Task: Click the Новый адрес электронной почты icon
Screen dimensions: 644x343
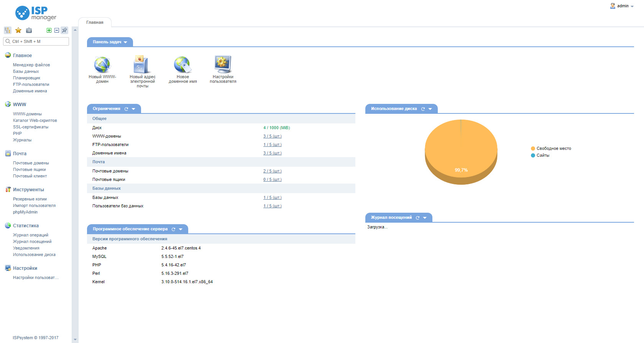Action: click(x=140, y=64)
